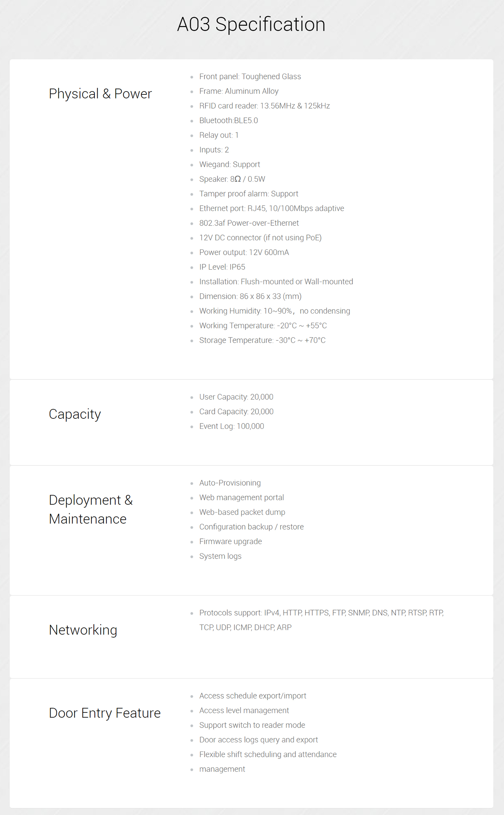This screenshot has height=815, width=504.
Task: Click the Front panel: Toughened Glass line
Action: tap(250, 77)
